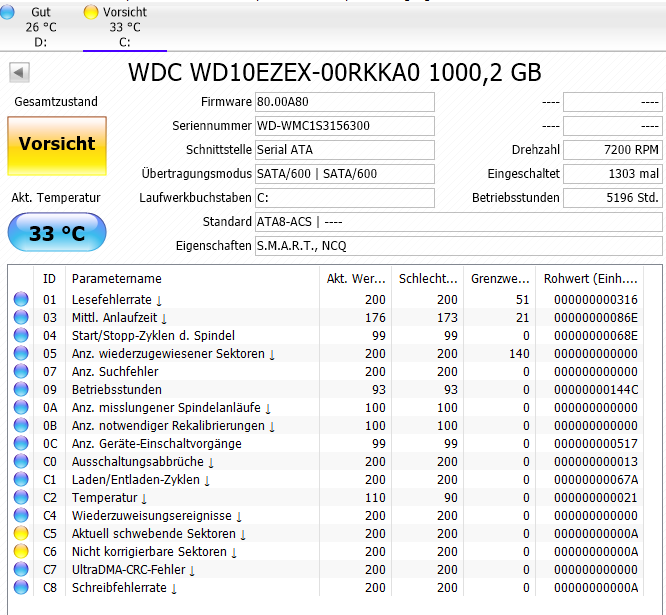This screenshot has width=666, height=615.
Task: Click the 33 °C temperature button
Action: coord(57,233)
